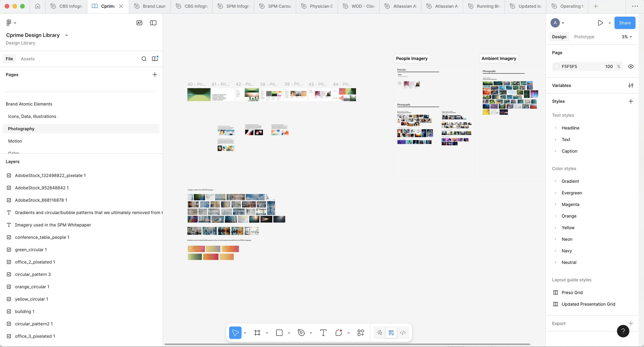Add a new page with plus button

click(x=155, y=75)
